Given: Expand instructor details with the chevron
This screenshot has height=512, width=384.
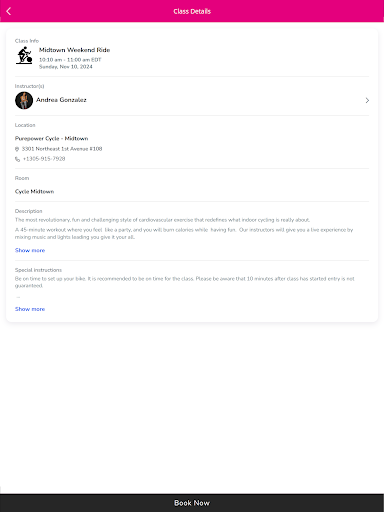Looking at the screenshot, I should coord(367,100).
